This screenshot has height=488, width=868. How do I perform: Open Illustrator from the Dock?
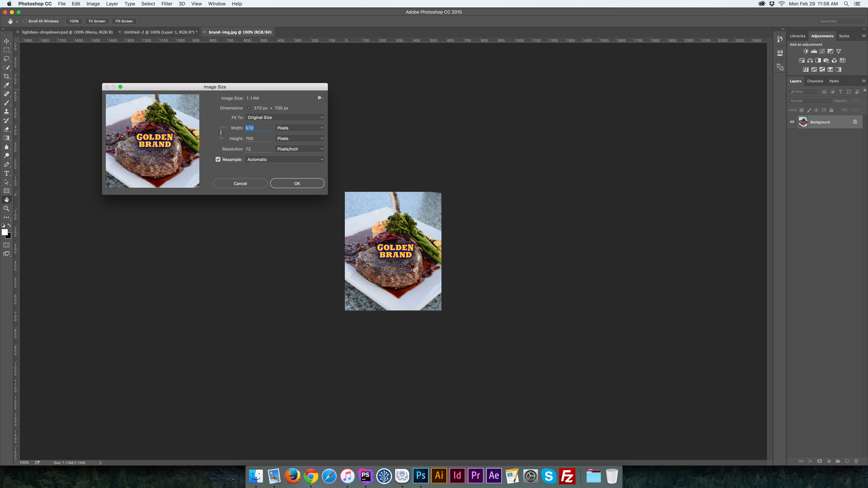coord(439,475)
